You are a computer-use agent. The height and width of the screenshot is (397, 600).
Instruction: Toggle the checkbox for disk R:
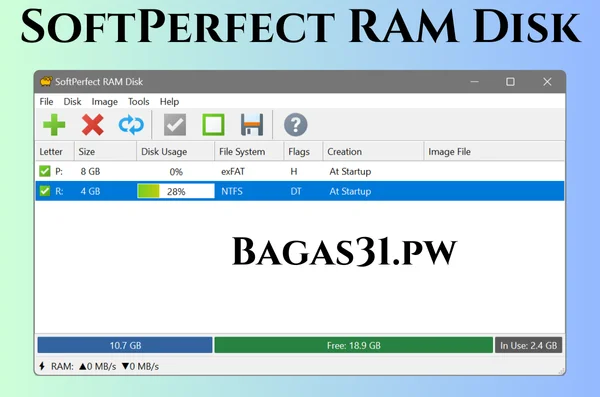click(x=45, y=191)
